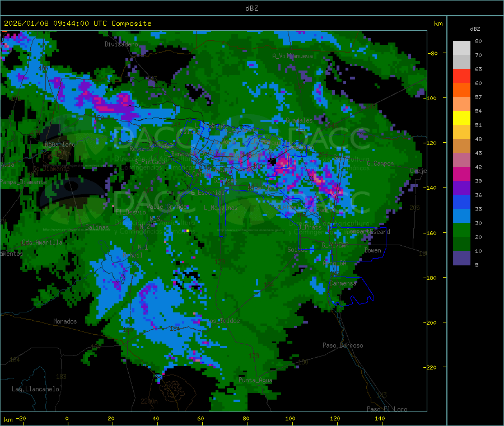This screenshot has height=426, width=504.
Task: Click the El_Desvio map label
Action: 130,212
